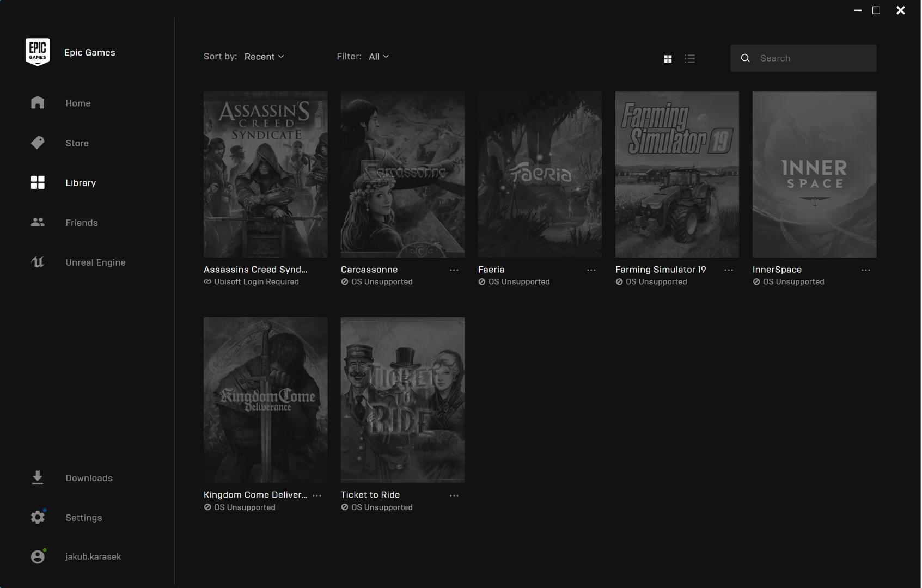Switch to list view layout
Viewport: 922px width, 588px height.
click(689, 59)
